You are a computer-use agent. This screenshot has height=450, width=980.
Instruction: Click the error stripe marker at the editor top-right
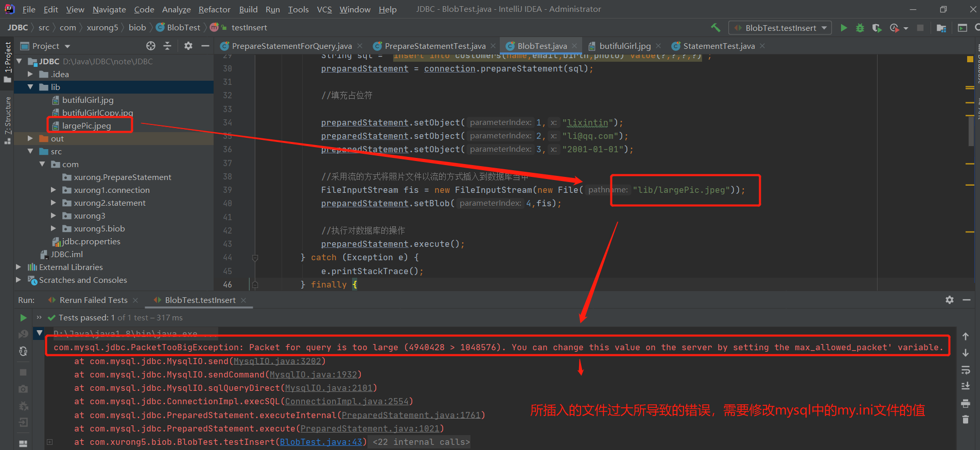(970, 59)
